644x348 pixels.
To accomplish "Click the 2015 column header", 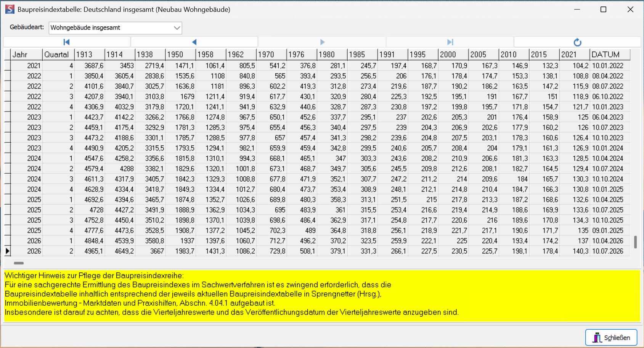I will point(544,55).
